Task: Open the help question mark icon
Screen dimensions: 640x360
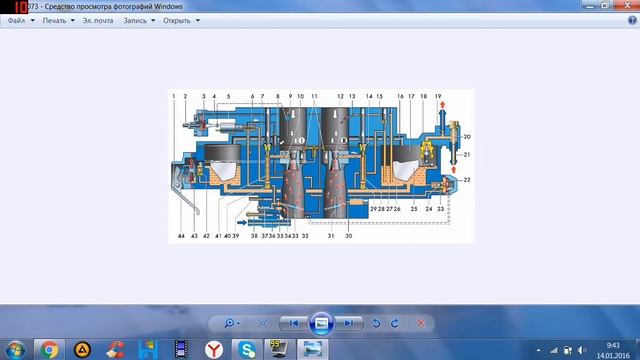Action: [x=632, y=20]
